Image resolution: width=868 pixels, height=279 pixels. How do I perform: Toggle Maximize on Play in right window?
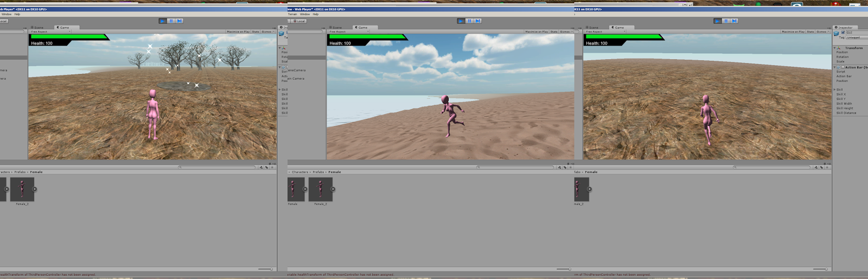(x=793, y=32)
